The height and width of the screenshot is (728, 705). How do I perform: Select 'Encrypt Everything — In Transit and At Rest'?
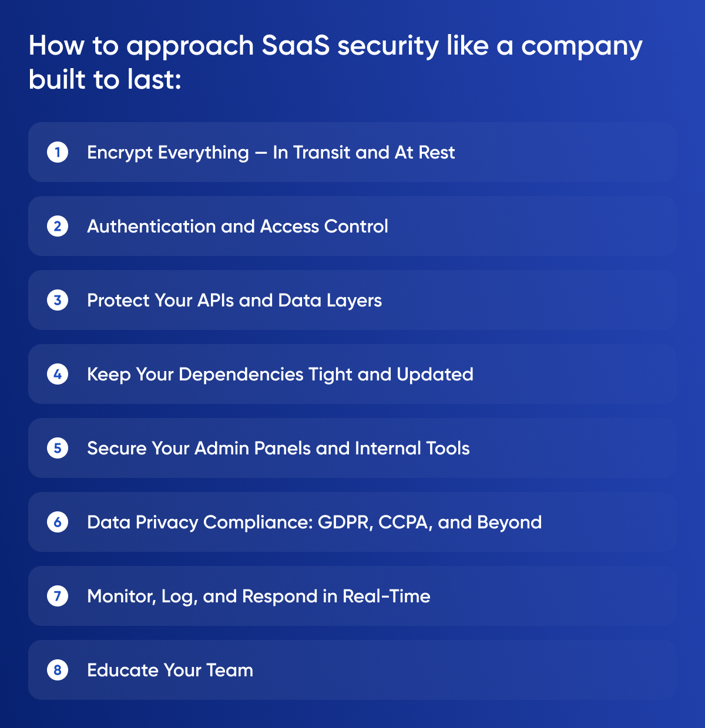271,153
